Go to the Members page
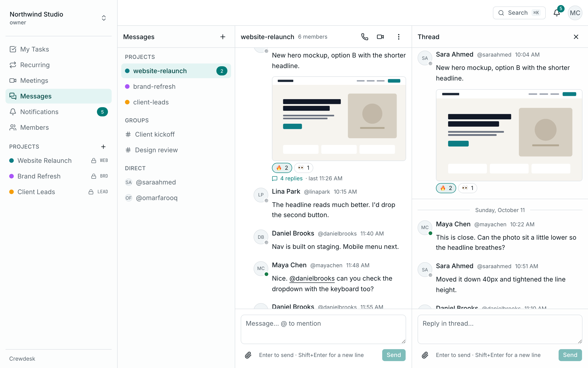Image resolution: width=588 pixels, height=368 pixels. pyautogui.click(x=58, y=127)
